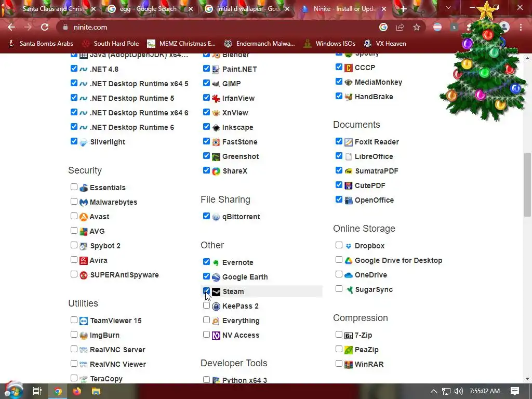Check the ImgBurn checkbox
The height and width of the screenshot is (399, 532).
click(74, 335)
